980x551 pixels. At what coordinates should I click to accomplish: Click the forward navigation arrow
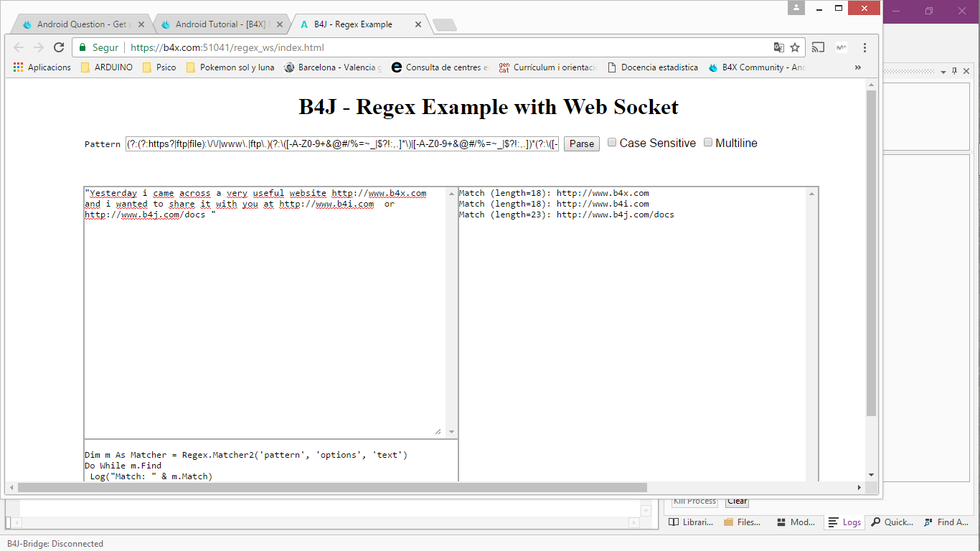click(39, 47)
